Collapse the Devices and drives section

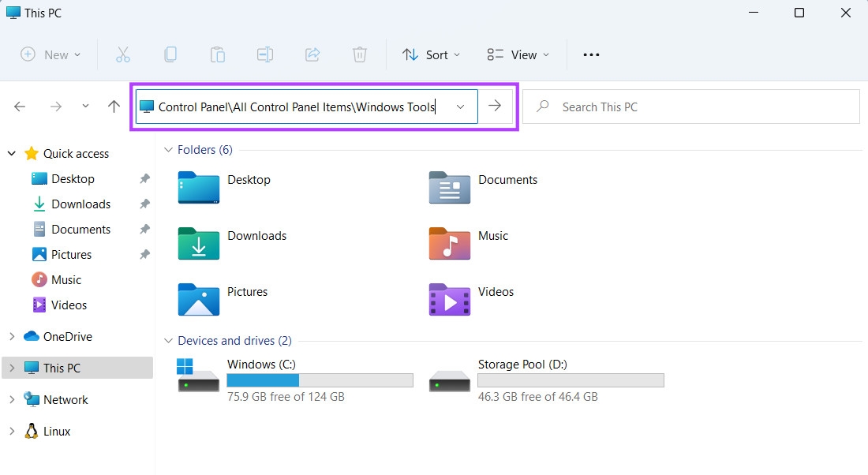pos(168,341)
